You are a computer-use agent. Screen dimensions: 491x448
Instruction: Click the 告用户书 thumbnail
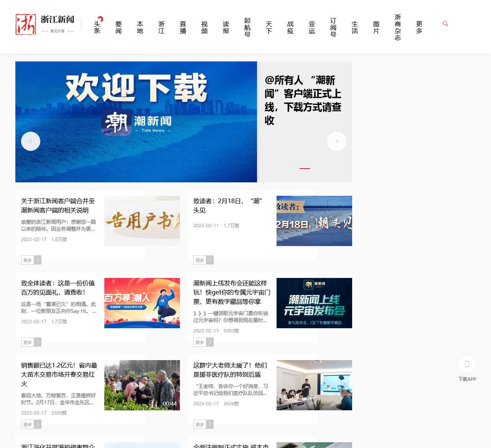(142, 221)
